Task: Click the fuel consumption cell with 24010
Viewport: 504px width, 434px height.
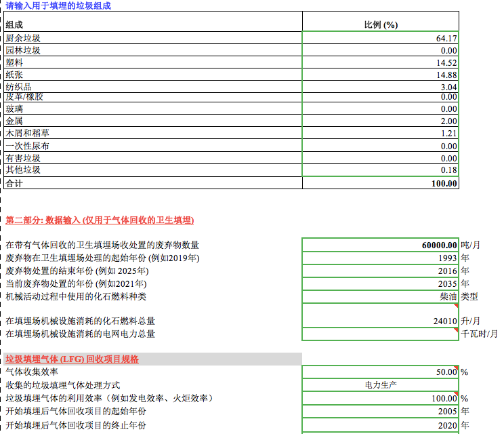Action: [x=380, y=321]
